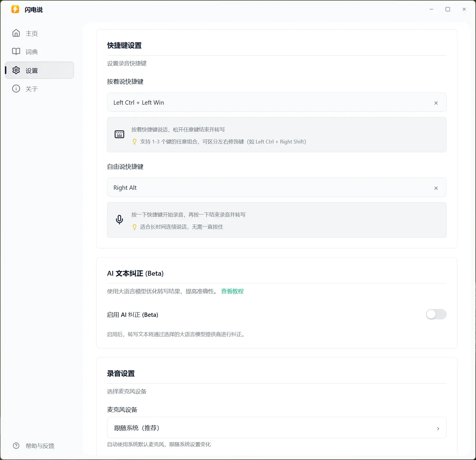
Task: Click the home icon beside 主页
Action: (16, 33)
